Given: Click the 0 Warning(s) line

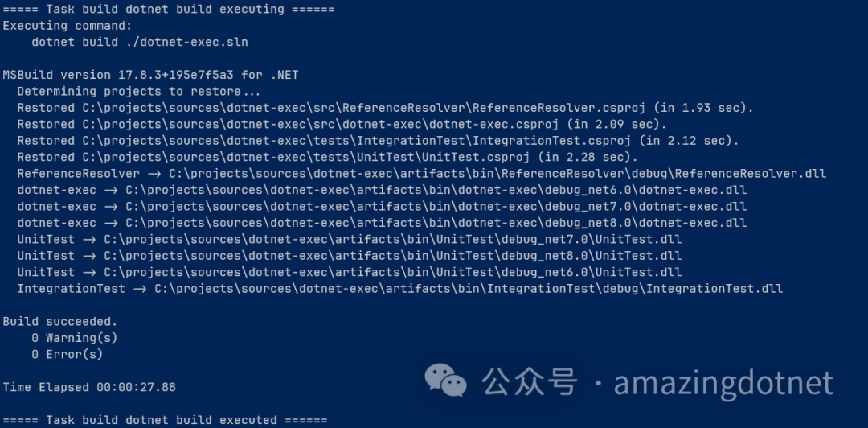Looking at the screenshot, I should (74, 338).
